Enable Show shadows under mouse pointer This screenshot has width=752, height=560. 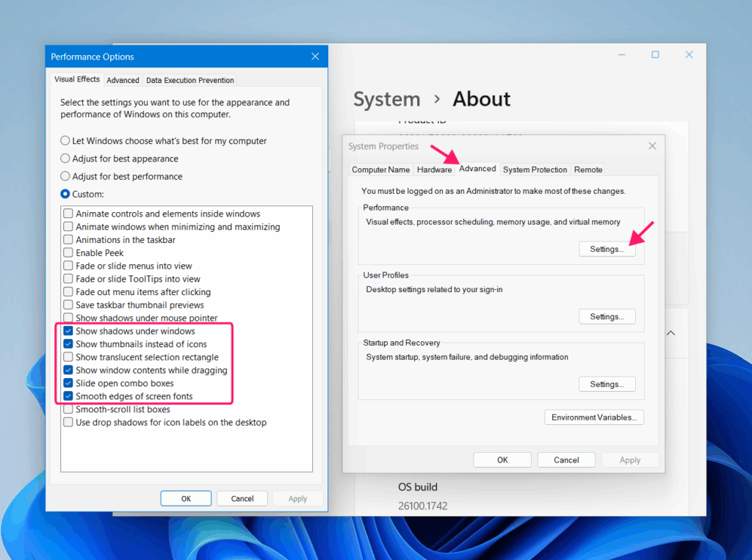coord(68,318)
